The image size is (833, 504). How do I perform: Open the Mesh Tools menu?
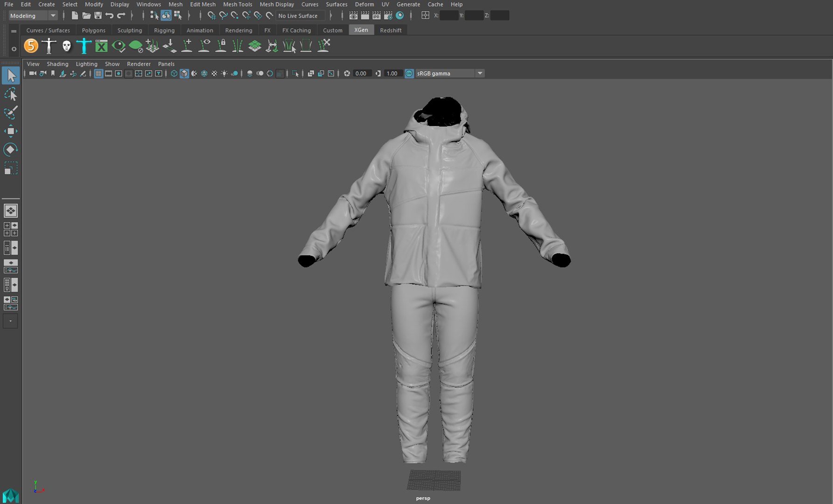pyautogui.click(x=238, y=4)
